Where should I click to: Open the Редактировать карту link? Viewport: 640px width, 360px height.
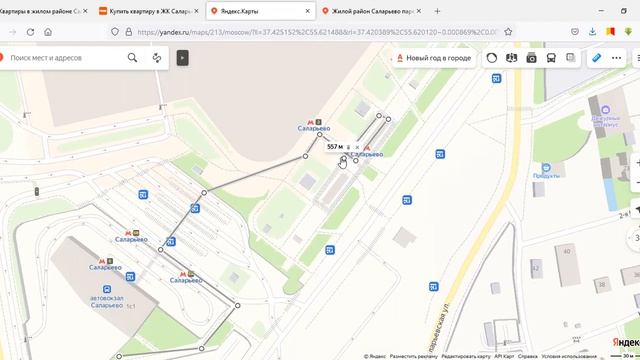466,356
